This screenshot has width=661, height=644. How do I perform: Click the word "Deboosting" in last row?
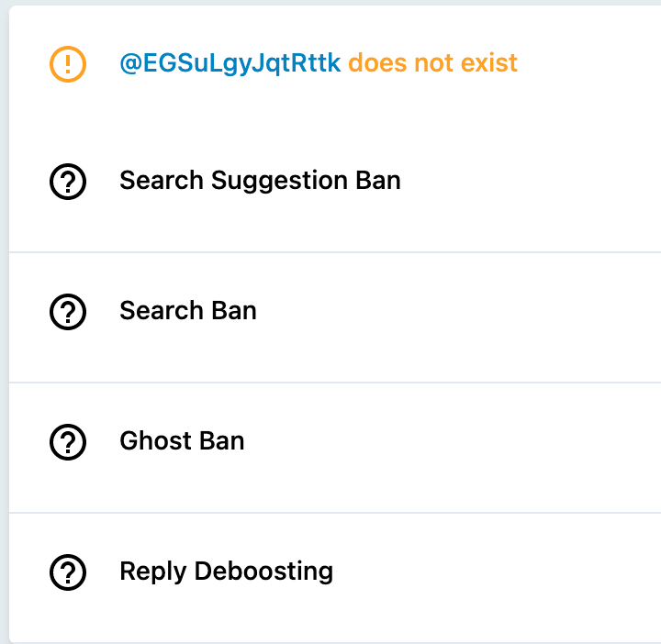click(x=263, y=572)
